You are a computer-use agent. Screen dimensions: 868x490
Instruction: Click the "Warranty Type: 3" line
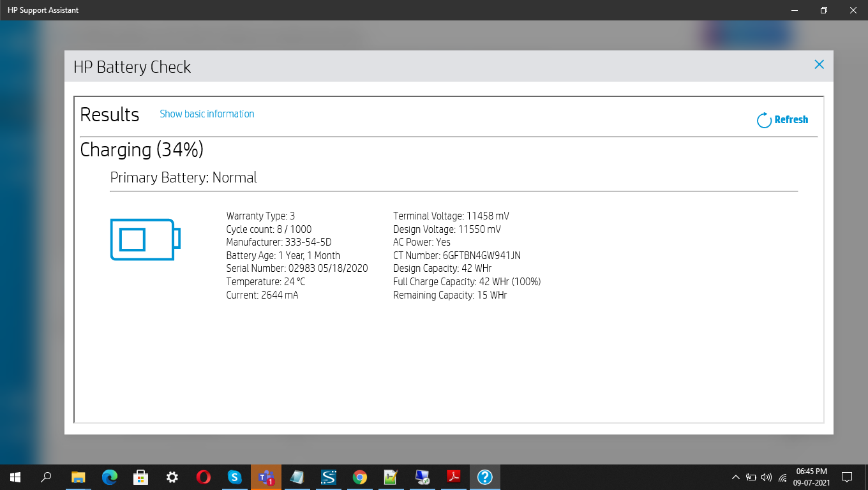coord(260,216)
